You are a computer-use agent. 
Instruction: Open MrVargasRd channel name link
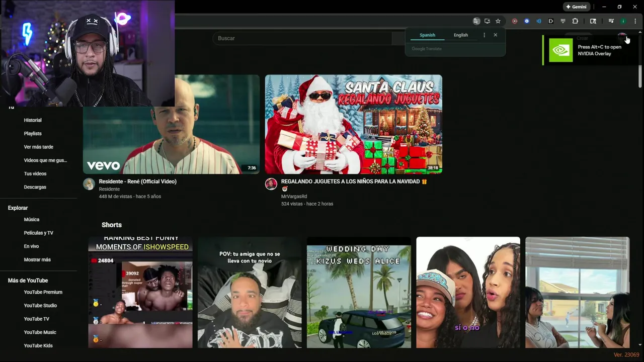[294, 197]
